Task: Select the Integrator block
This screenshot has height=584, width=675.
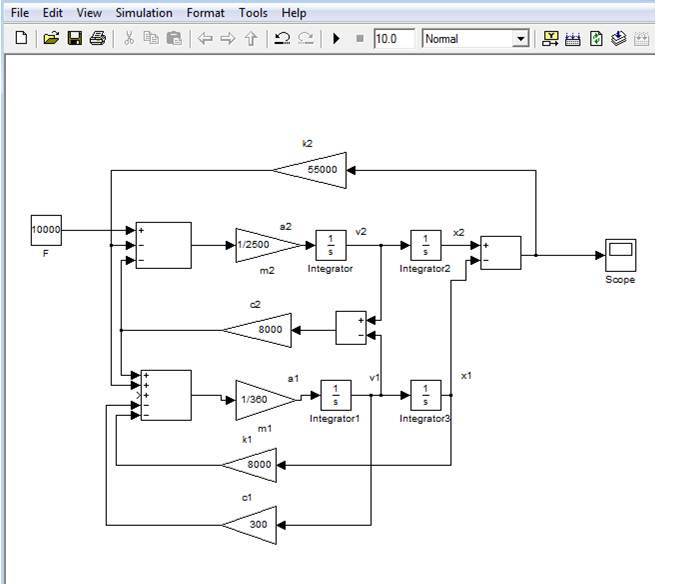Action: pos(331,245)
